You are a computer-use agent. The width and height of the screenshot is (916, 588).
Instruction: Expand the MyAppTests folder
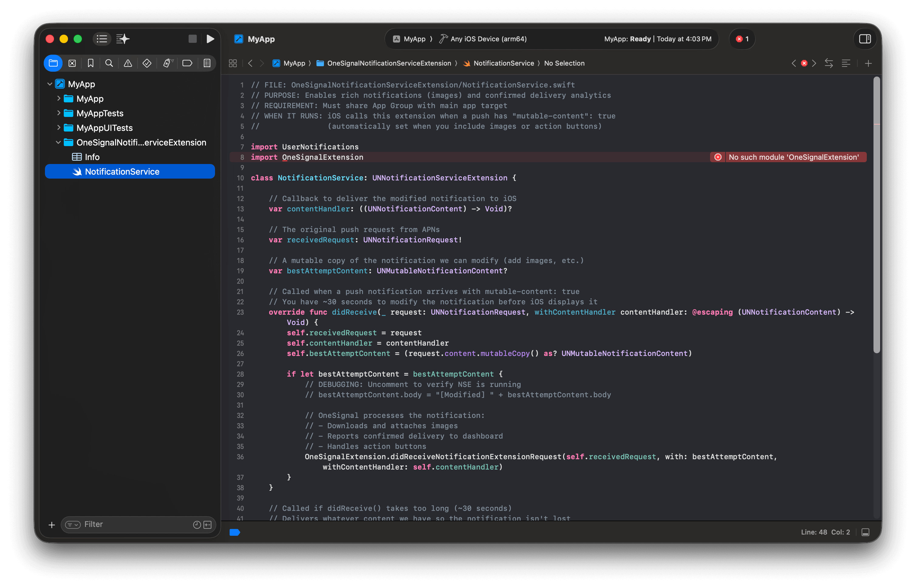tap(59, 113)
